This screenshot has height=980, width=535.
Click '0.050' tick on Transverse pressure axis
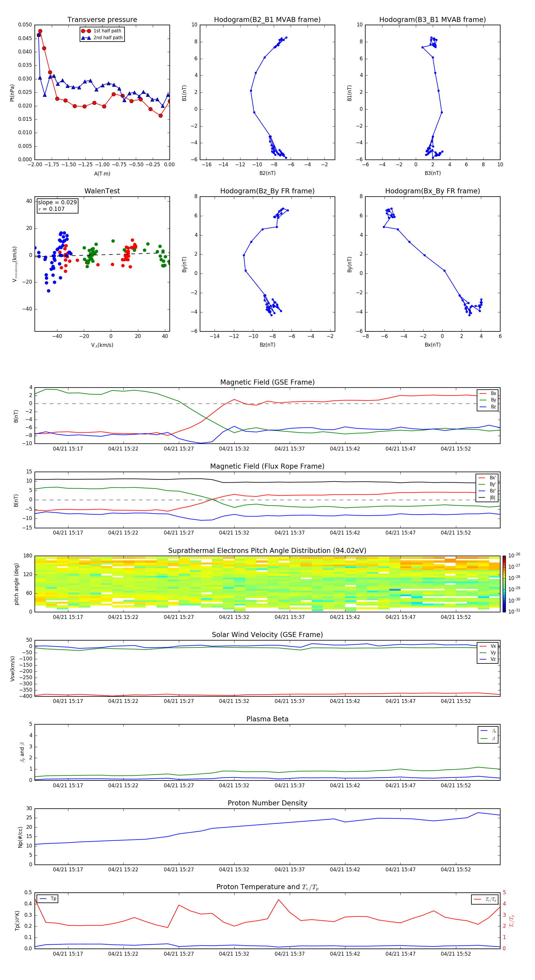[x=25, y=25]
